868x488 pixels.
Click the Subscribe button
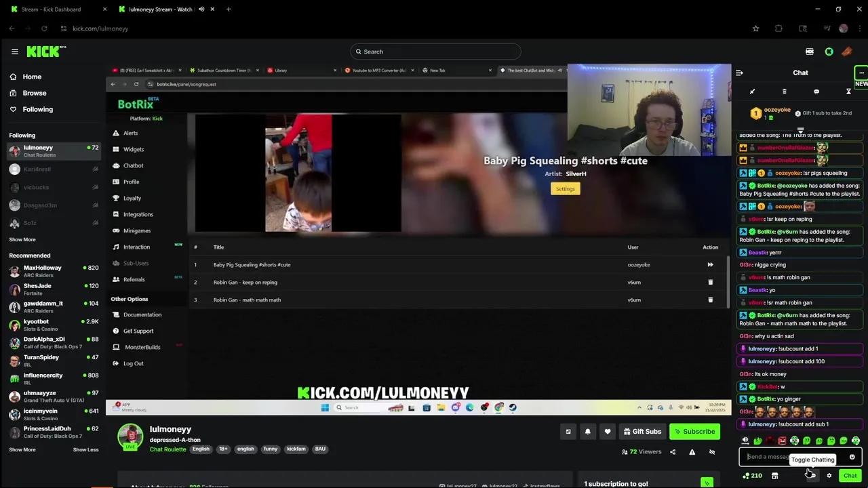[694, 432]
